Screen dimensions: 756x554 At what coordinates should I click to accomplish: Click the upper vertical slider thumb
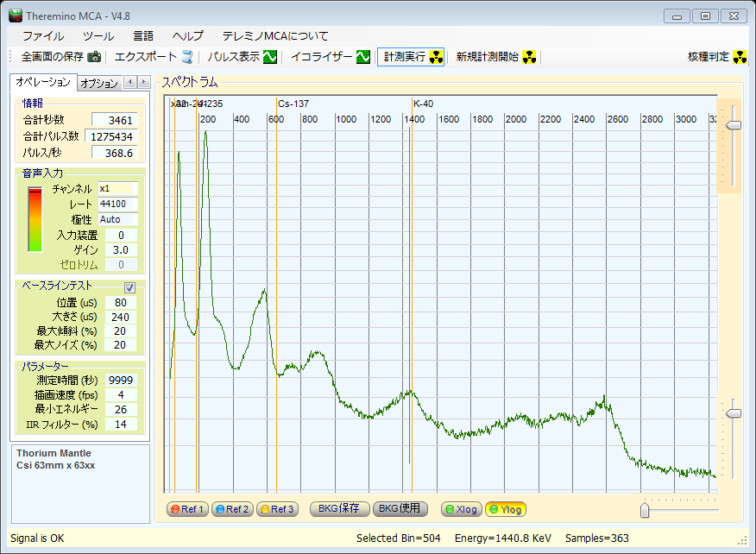pyautogui.click(x=734, y=125)
